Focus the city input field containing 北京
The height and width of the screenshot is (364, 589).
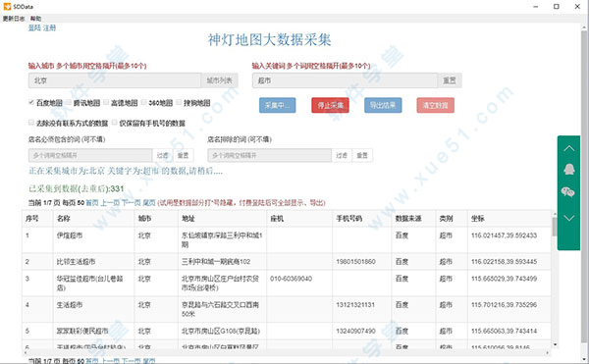[x=115, y=80]
